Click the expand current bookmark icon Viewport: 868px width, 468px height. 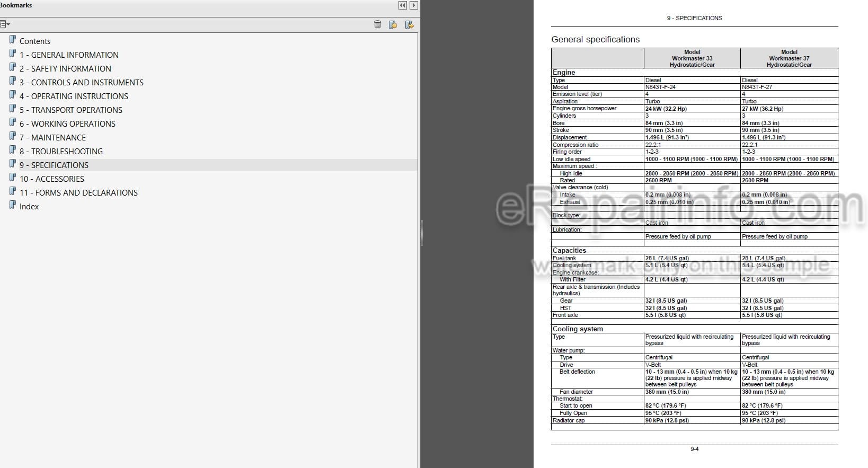409,24
